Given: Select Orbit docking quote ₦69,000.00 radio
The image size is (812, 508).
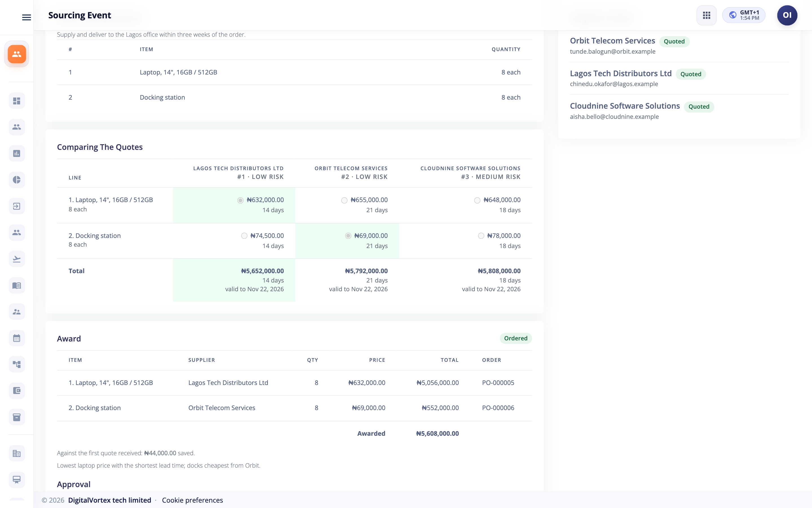Looking at the screenshot, I should click(x=348, y=236).
